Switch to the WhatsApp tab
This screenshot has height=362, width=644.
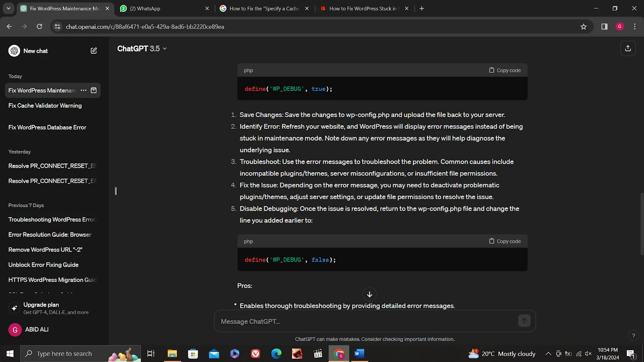[x=161, y=8]
